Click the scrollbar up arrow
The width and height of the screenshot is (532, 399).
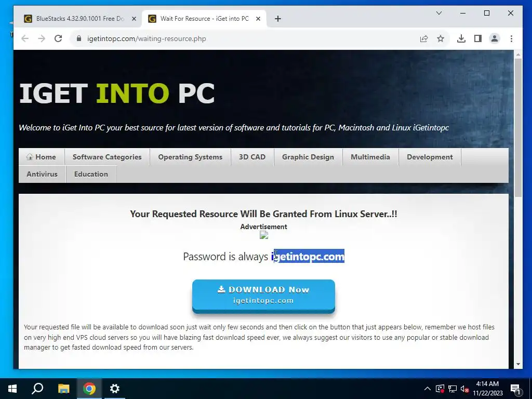[x=518, y=54]
